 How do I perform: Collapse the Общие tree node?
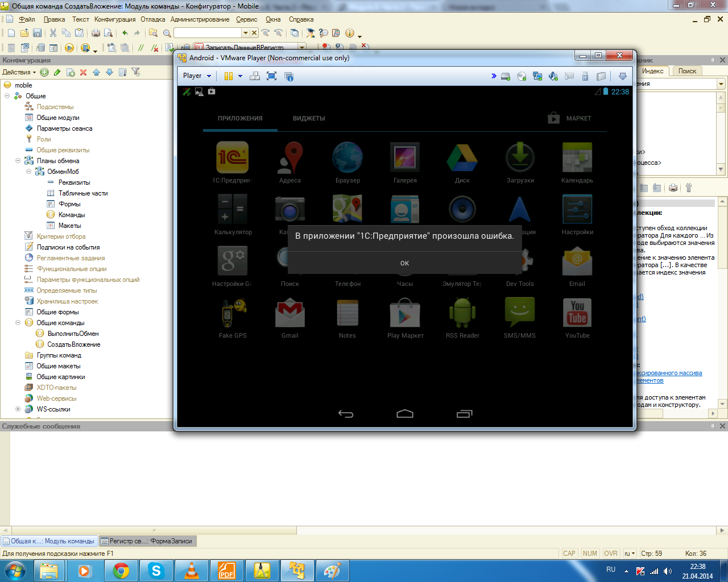(x=7, y=96)
